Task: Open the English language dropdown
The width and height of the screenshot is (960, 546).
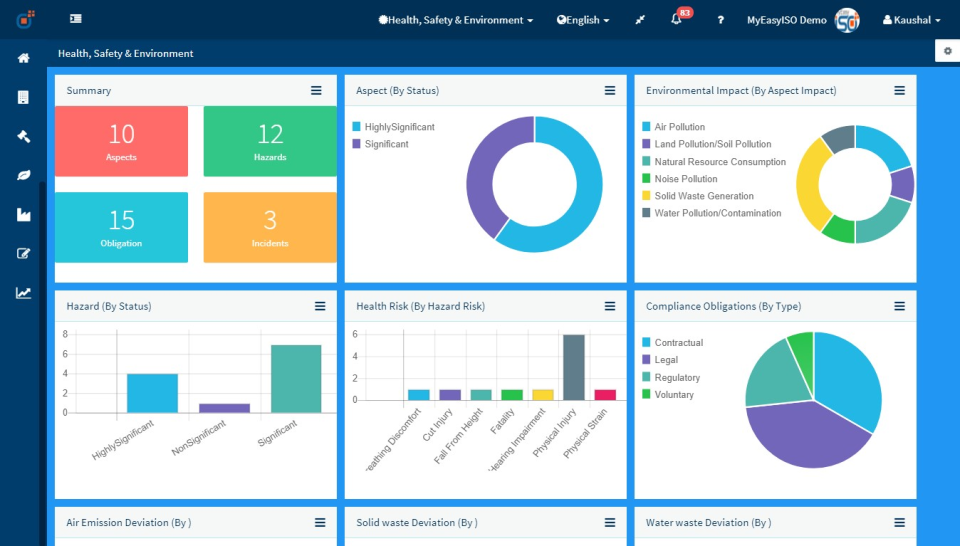Action: (x=583, y=20)
